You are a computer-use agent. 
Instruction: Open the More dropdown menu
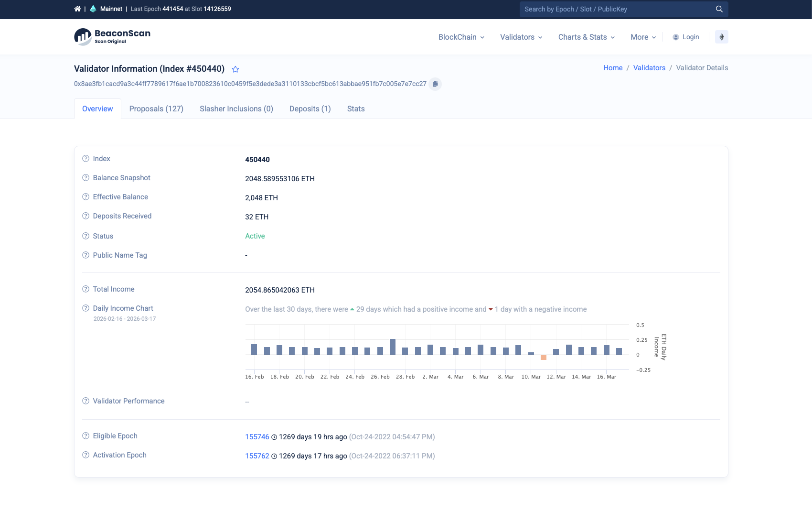643,37
